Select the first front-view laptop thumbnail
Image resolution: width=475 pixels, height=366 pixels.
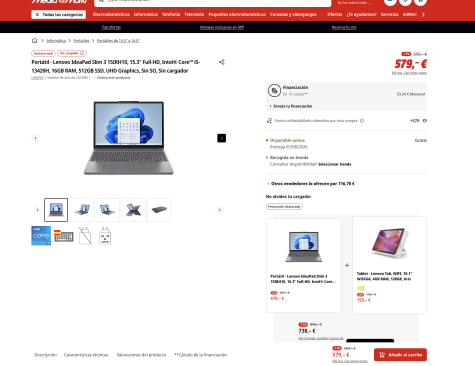tap(56, 210)
